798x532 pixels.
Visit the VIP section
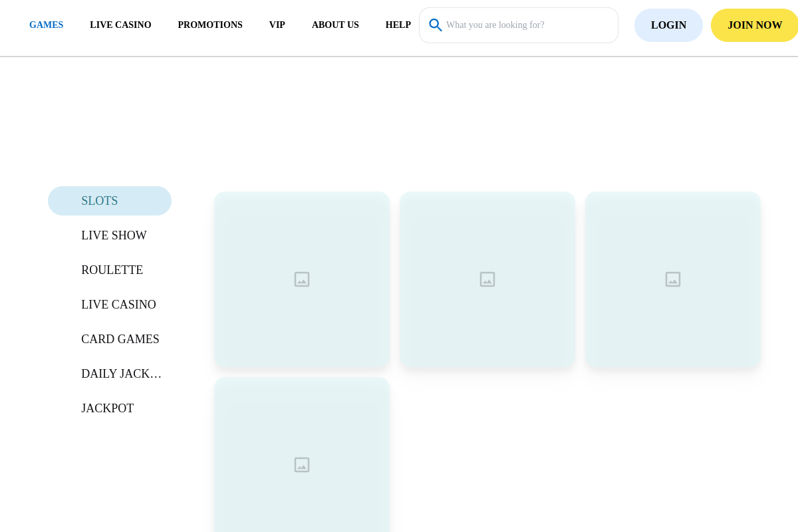pyautogui.click(x=277, y=25)
